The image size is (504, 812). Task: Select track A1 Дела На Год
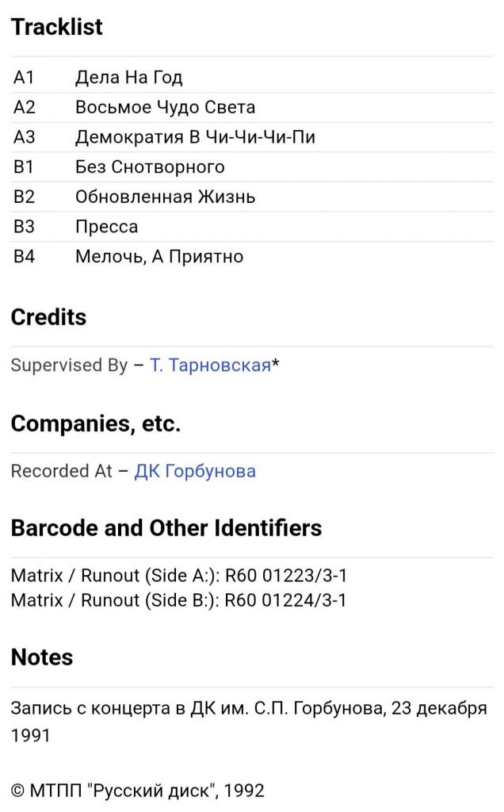pyautogui.click(x=128, y=78)
